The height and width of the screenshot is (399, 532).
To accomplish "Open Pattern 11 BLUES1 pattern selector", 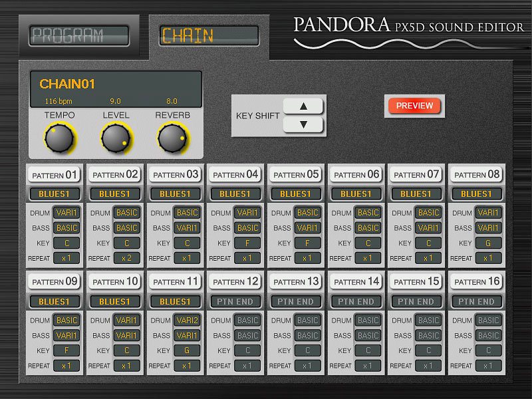I will [x=175, y=301].
